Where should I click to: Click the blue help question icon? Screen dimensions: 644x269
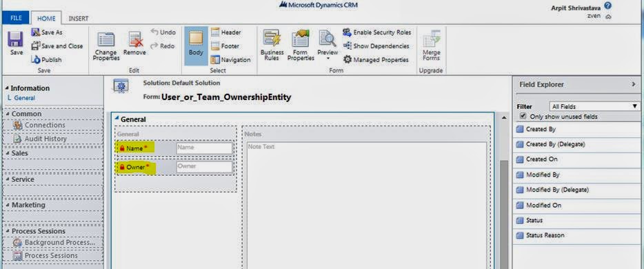point(608,6)
